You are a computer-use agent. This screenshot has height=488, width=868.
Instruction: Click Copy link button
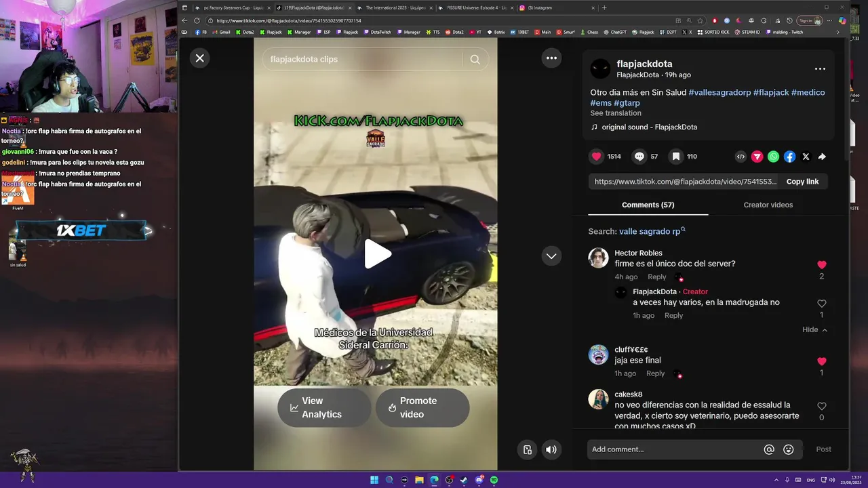[x=802, y=182]
